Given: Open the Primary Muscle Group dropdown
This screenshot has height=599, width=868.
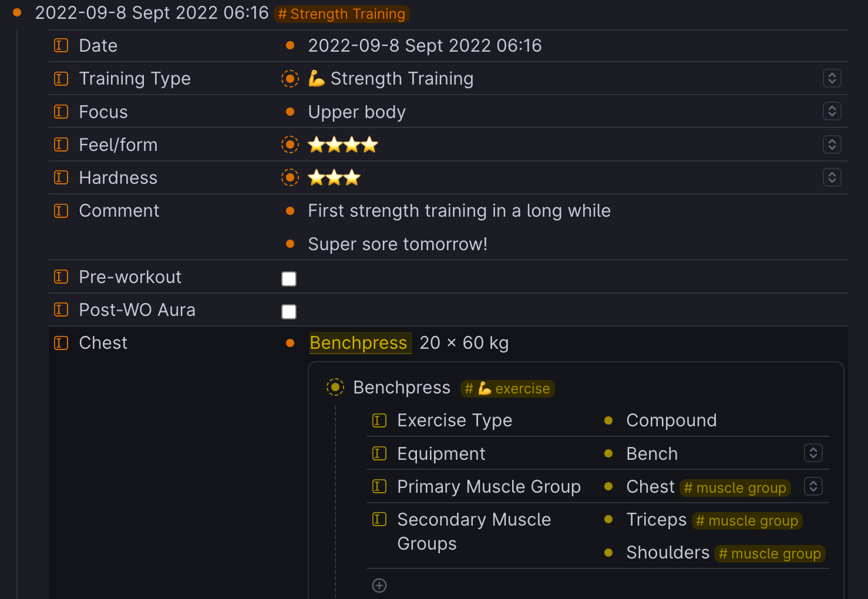Looking at the screenshot, I should pyautogui.click(x=813, y=486).
